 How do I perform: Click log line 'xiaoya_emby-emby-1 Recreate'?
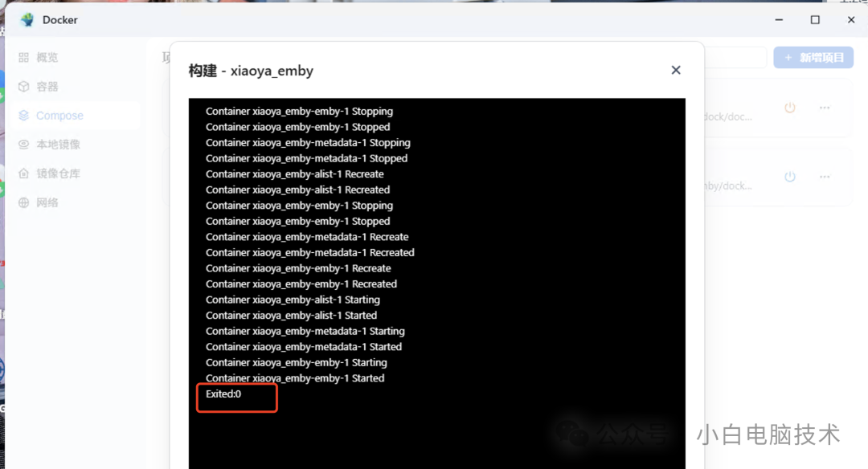click(298, 268)
